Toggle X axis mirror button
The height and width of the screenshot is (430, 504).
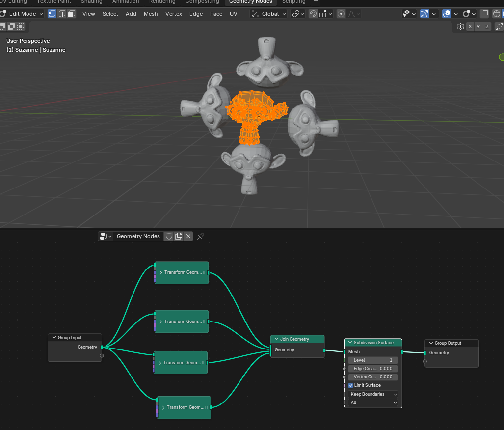[470, 27]
